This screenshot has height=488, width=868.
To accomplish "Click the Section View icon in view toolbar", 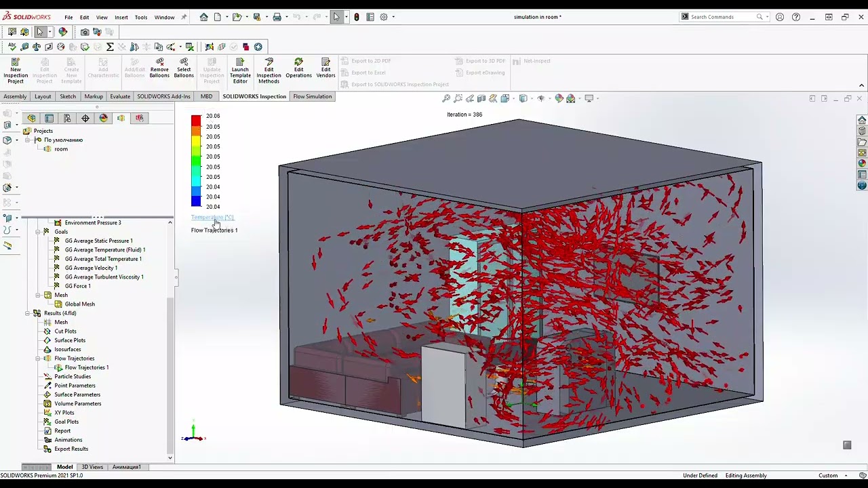I will point(481,98).
